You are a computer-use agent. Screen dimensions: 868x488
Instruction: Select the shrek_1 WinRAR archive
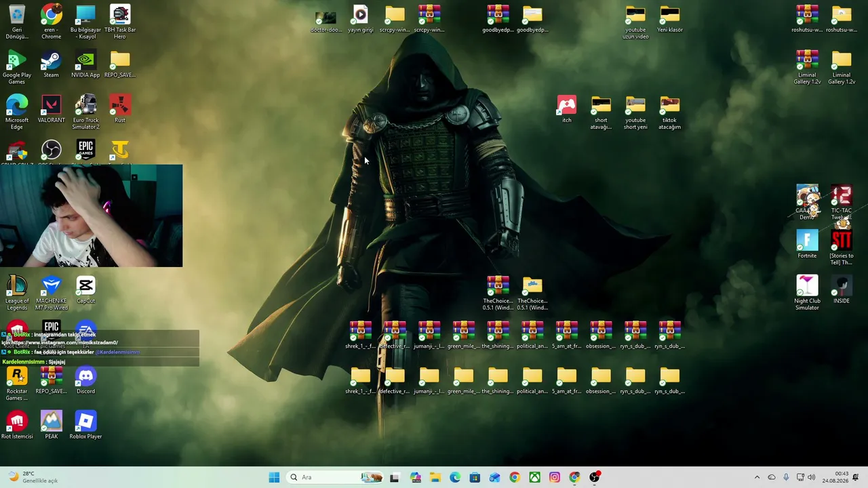[361, 335]
